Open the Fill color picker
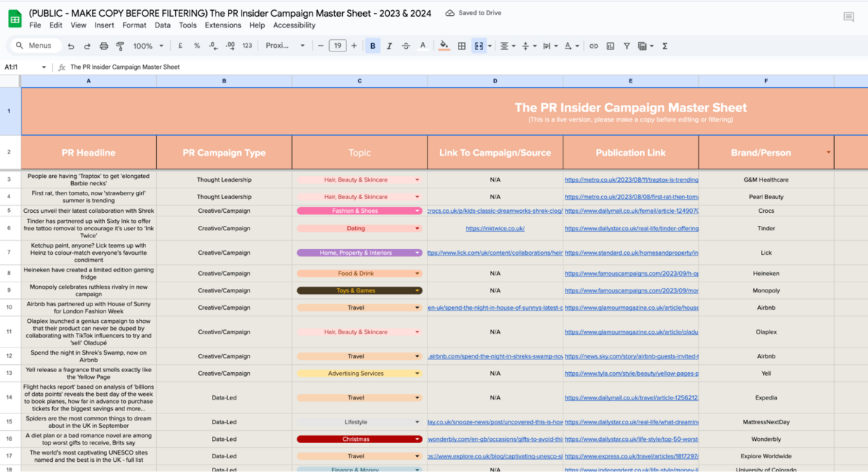 click(444, 46)
